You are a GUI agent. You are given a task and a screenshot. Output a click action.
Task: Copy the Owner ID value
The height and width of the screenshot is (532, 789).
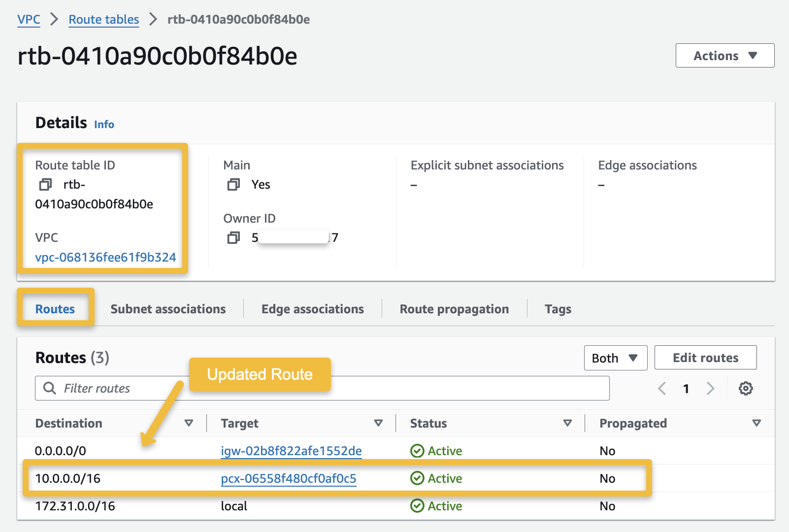233,237
